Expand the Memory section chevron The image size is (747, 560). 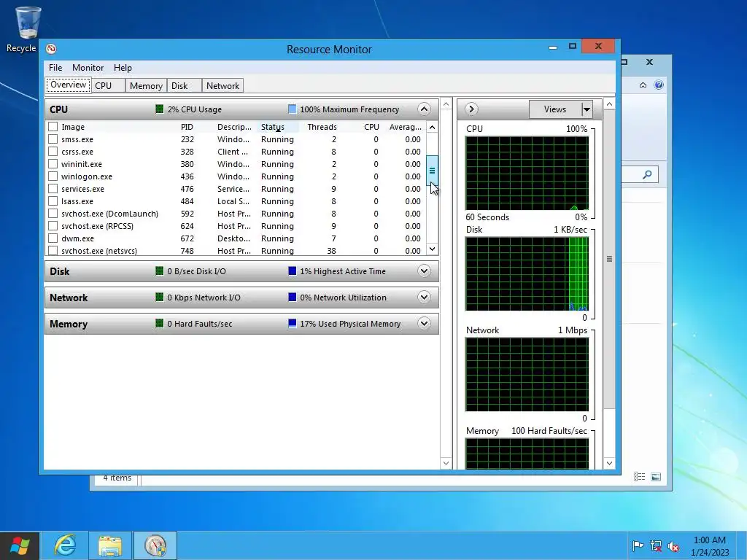click(424, 323)
